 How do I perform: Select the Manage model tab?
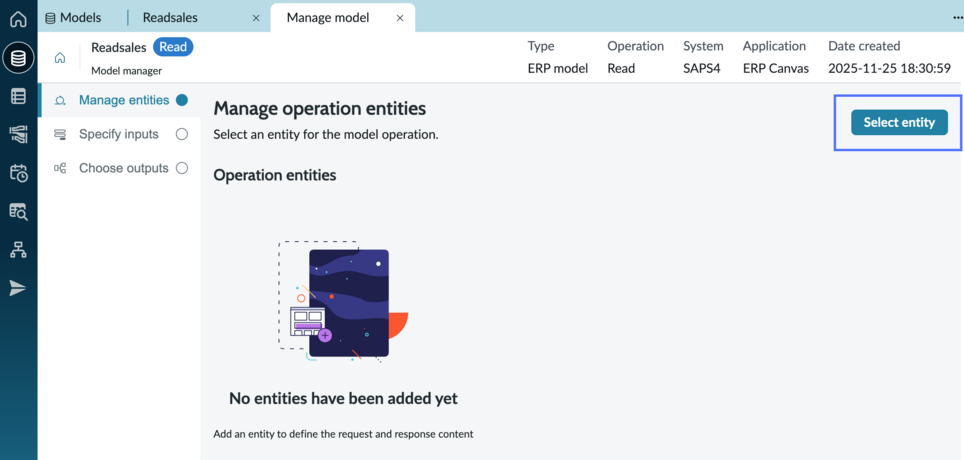(x=342, y=18)
